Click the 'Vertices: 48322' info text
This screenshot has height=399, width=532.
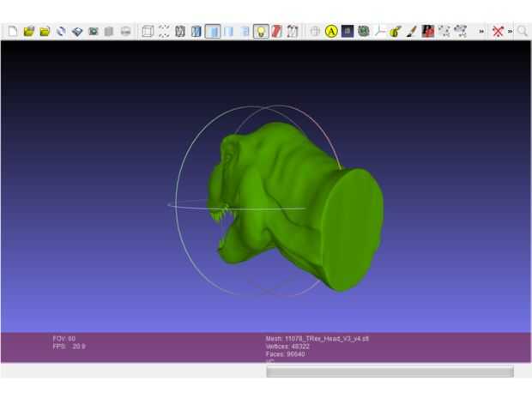click(x=287, y=347)
